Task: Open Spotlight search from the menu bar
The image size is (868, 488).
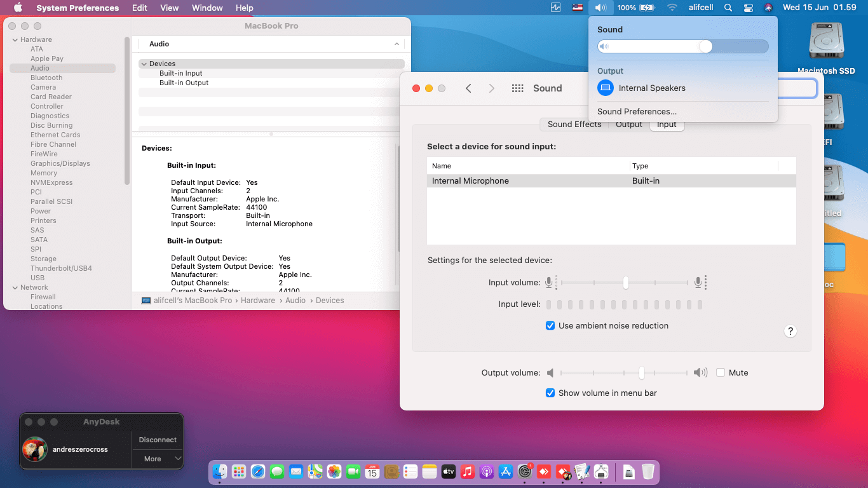Action: pos(728,8)
